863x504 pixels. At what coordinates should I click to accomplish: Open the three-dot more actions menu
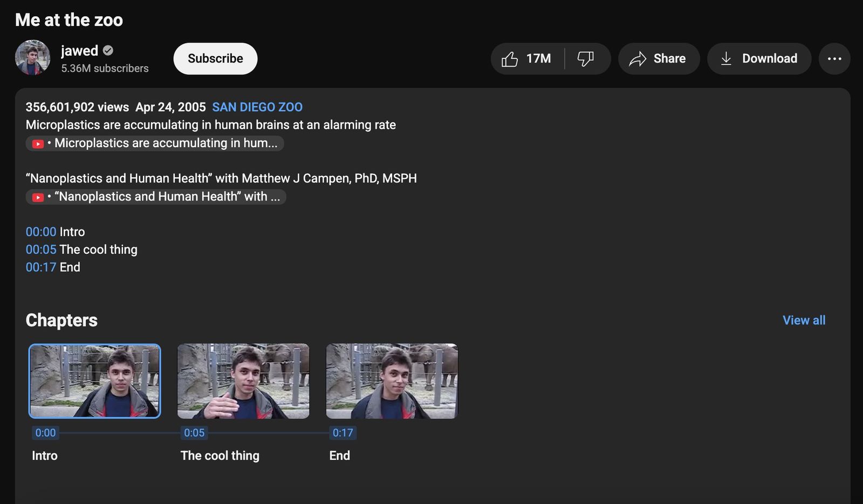(834, 59)
